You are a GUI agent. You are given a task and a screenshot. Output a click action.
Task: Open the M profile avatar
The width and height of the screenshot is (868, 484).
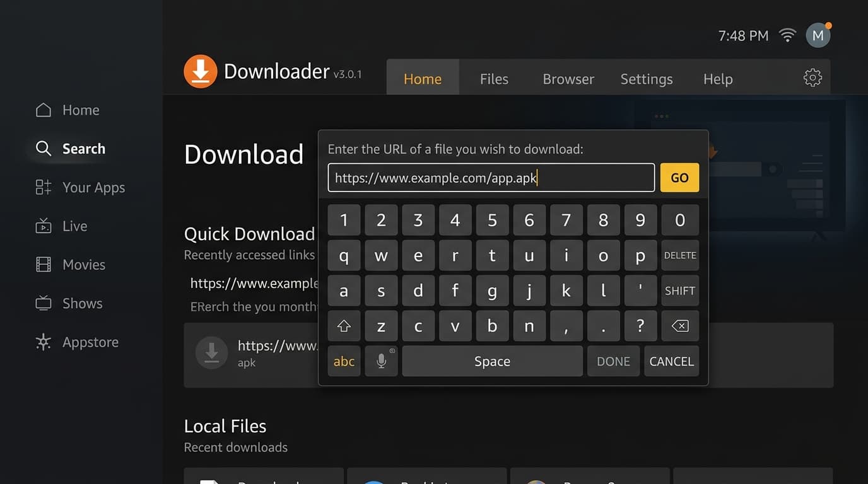pyautogui.click(x=818, y=35)
